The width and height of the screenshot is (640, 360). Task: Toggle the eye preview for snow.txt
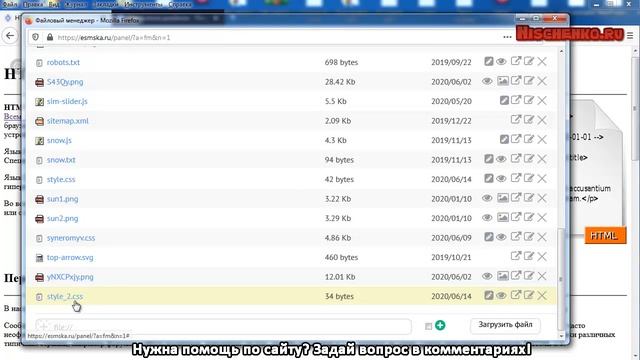coord(501,159)
